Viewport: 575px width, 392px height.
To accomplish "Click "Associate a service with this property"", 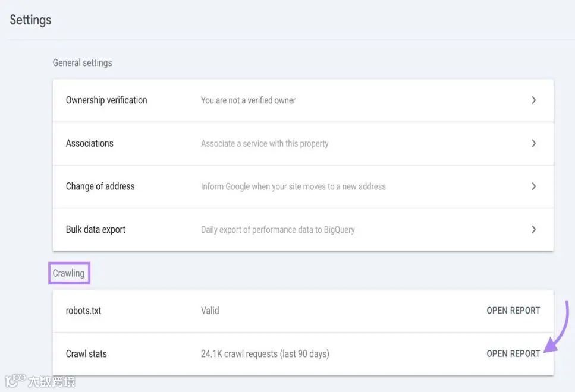I will click(x=265, y=143).
